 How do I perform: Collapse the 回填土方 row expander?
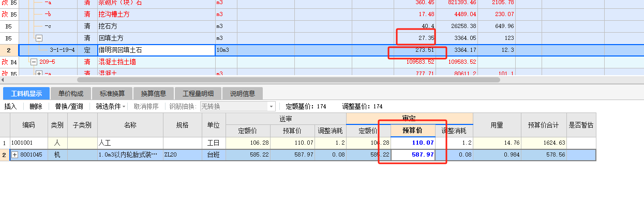click(39, 38)
